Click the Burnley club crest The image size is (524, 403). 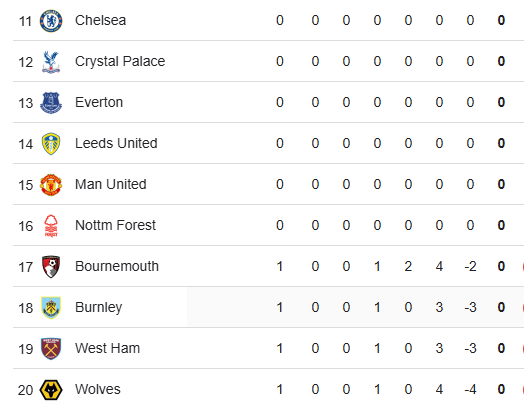pyautogui.click(x=51, y=308)
